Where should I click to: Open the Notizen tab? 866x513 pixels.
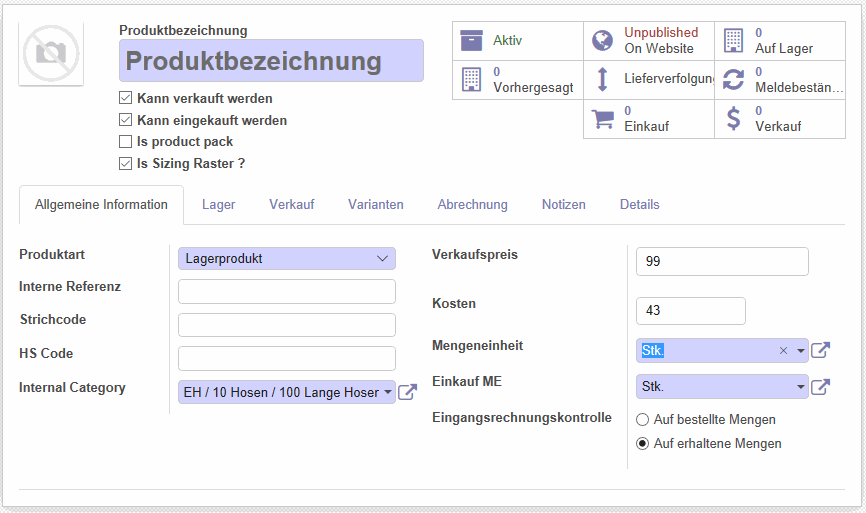(x=563, y=205)
